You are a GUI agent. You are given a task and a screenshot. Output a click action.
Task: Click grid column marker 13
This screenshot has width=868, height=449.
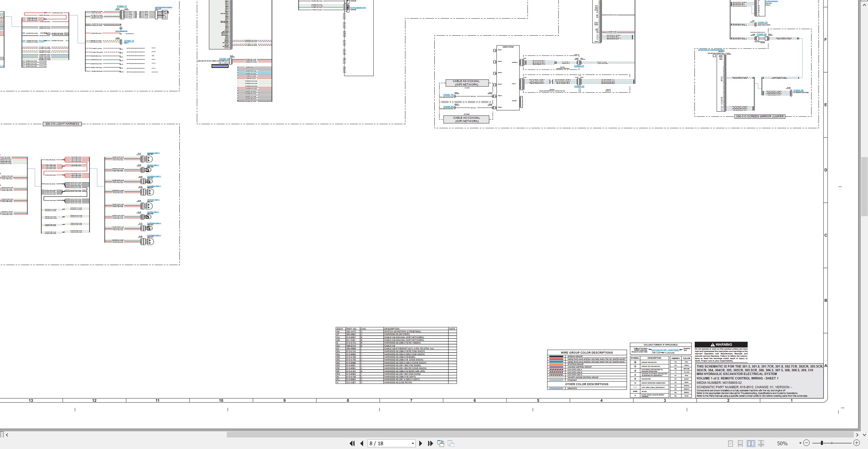point(31,400)
